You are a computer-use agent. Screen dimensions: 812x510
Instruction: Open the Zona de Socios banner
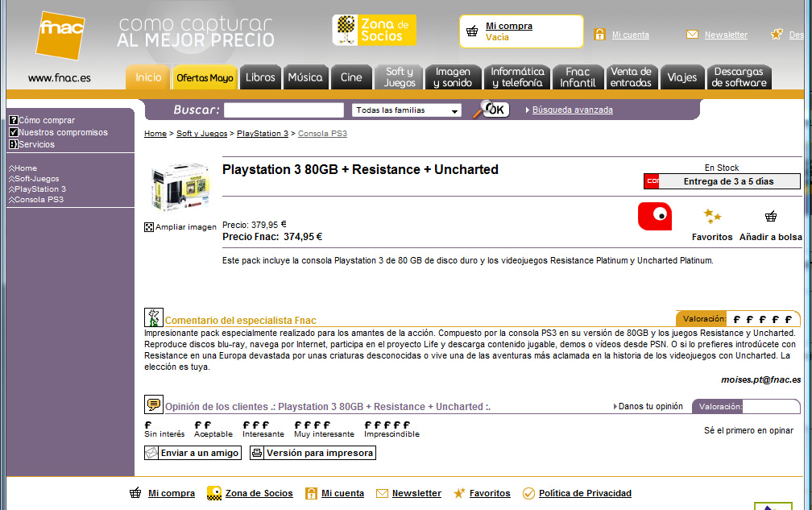point(374,30)
